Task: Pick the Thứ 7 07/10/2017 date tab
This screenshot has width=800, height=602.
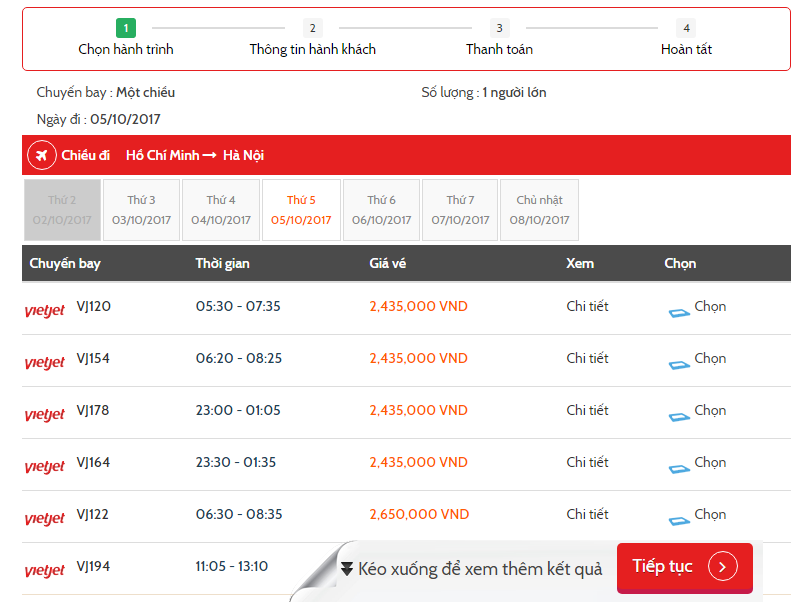Action: 460,210
